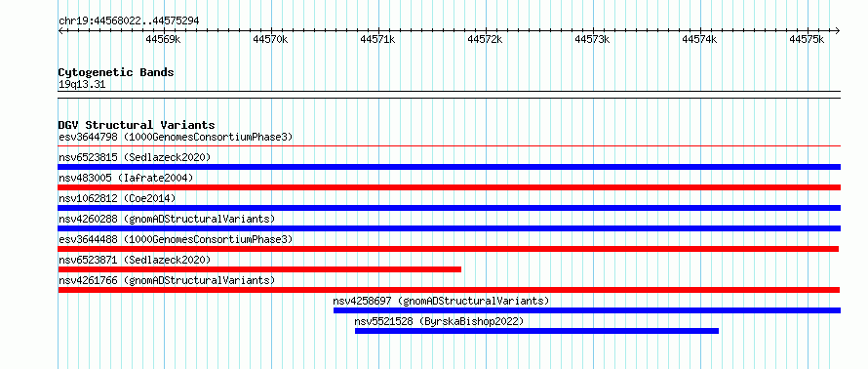Click the 44573k ruler tick label

(592, 39)
